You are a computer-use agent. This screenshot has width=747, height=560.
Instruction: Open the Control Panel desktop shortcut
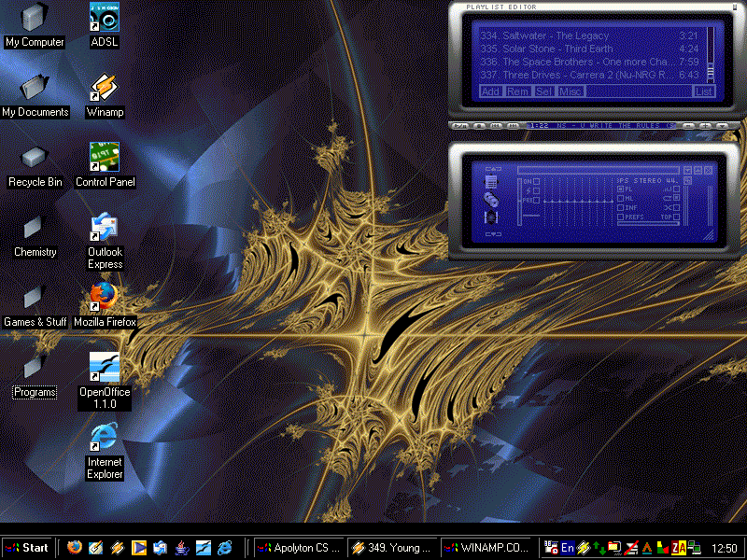[105, 159]
